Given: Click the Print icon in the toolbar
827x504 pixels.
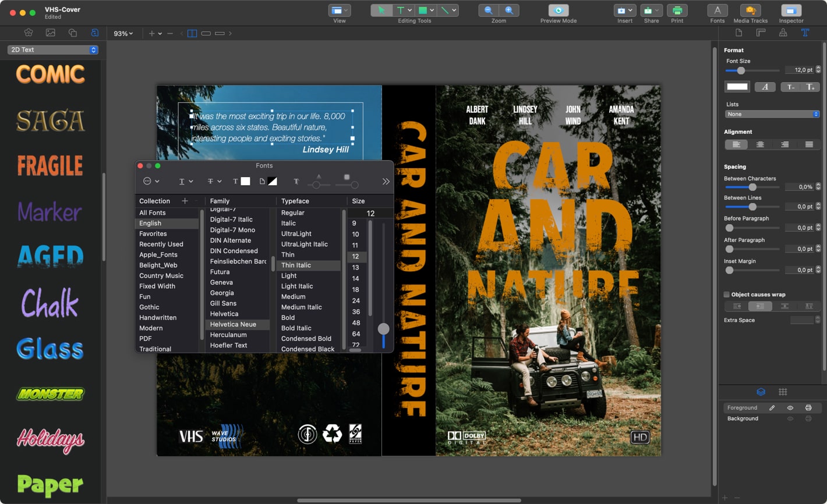Looking at the screenshot, I should coord(677,12).
